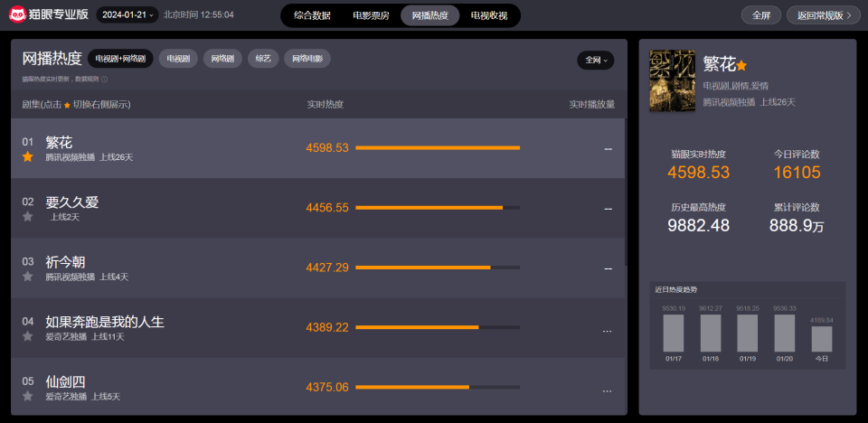This screenshot has height=423, width=868.
Task: Toggle the star for 要久久爱 row
Action: pos(28,217)
